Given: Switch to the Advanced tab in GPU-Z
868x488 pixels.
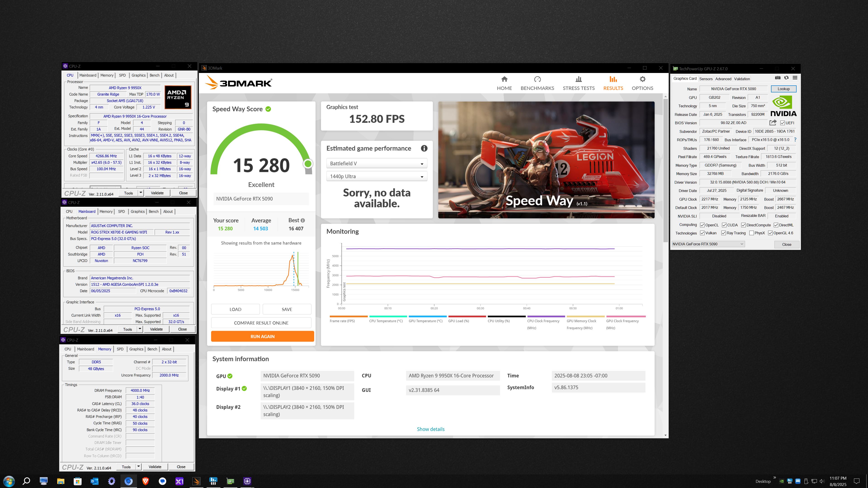Looking at the screenshot, I should (x=723, y=79).
